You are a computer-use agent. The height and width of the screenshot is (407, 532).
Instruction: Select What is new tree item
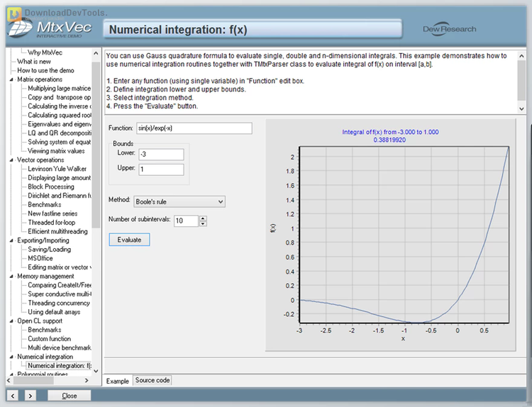point(34,62)
